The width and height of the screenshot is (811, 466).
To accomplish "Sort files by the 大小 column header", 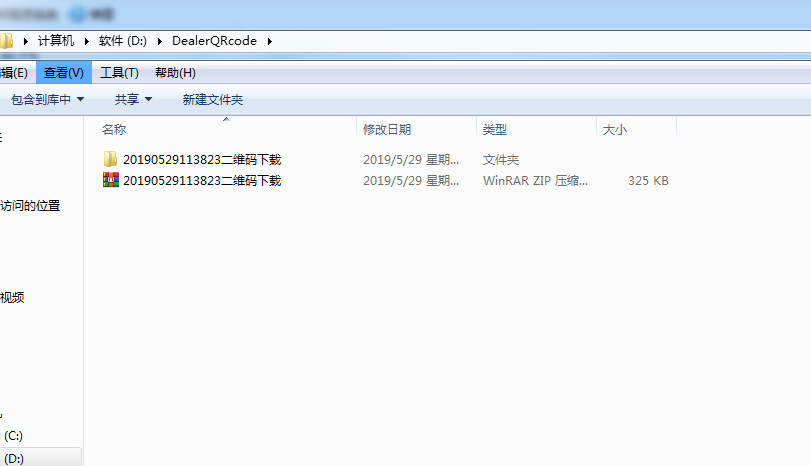I will [x=614, y=130].
